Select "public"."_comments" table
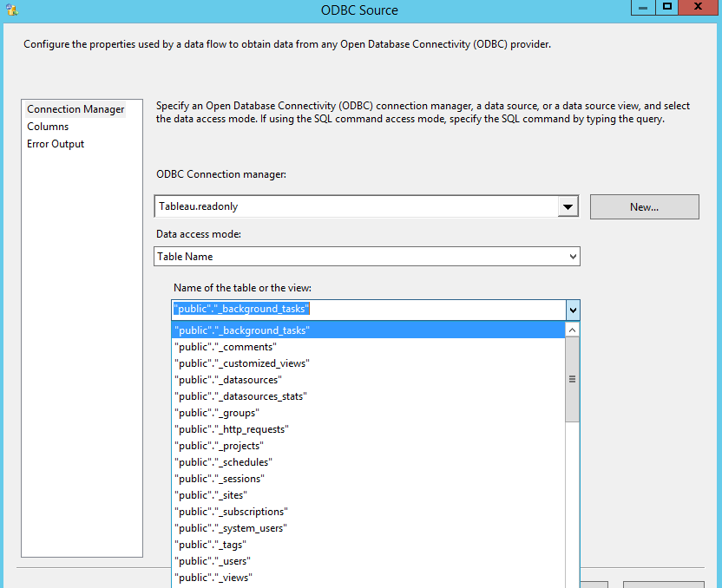This screenshot has height=588, width=722. pyautogui.click(x=368, y=347)
